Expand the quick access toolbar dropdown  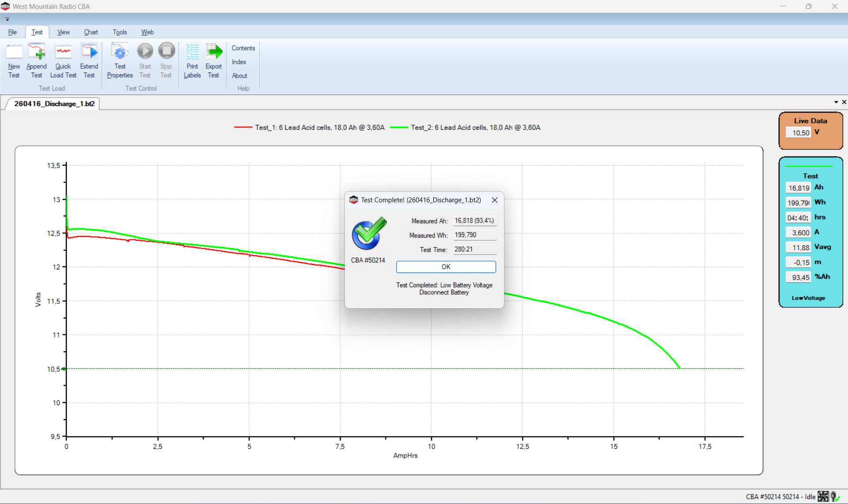[7, 19]
